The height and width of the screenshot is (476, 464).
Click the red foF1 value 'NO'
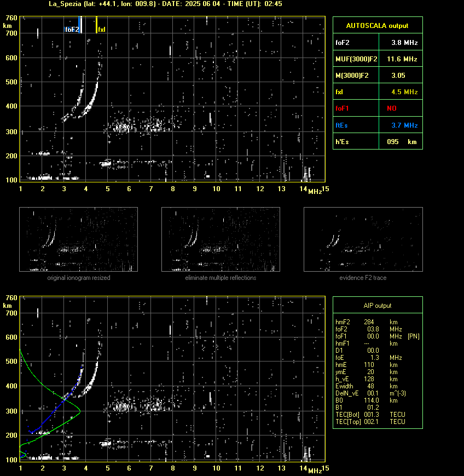pyautogui.click(x=392, y=108)
